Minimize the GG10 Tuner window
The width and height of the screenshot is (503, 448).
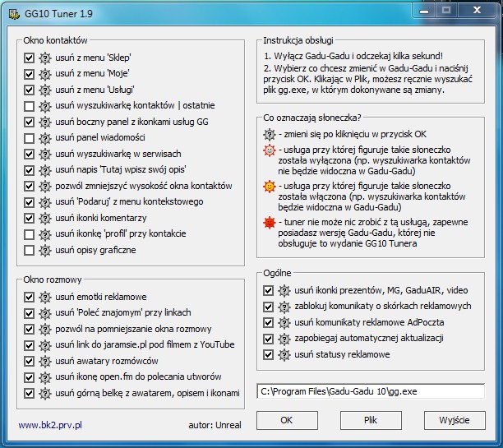pos(424,11)
